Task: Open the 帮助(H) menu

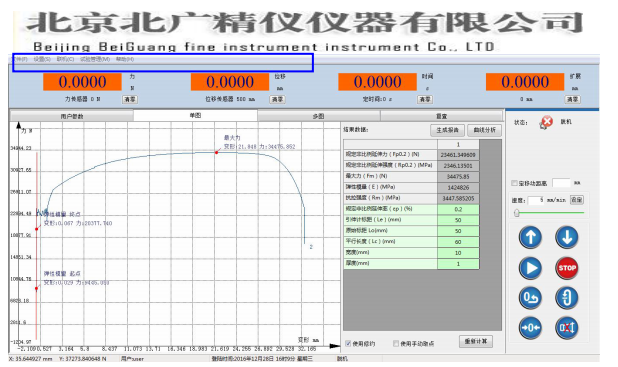Action: (125, 59)
